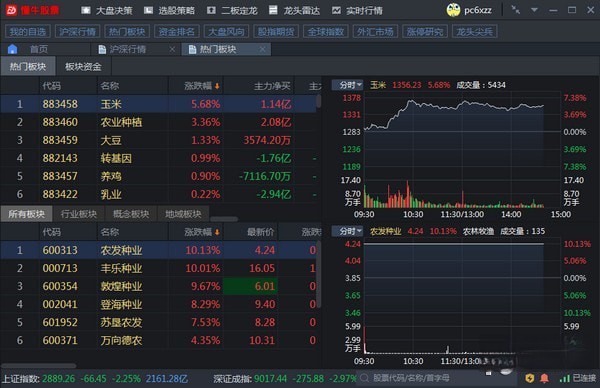Select the 敦煌种业 stock row
The width and height of the screenshot is (600, 388).
[158, 286]
